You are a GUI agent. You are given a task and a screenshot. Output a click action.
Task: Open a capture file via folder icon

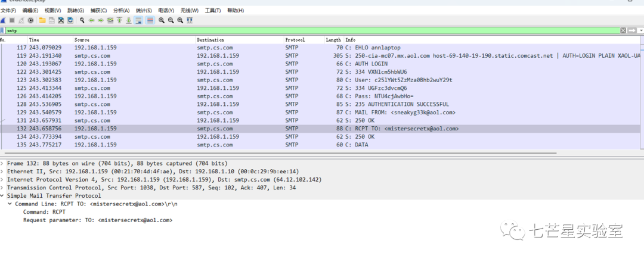[42, 20]
